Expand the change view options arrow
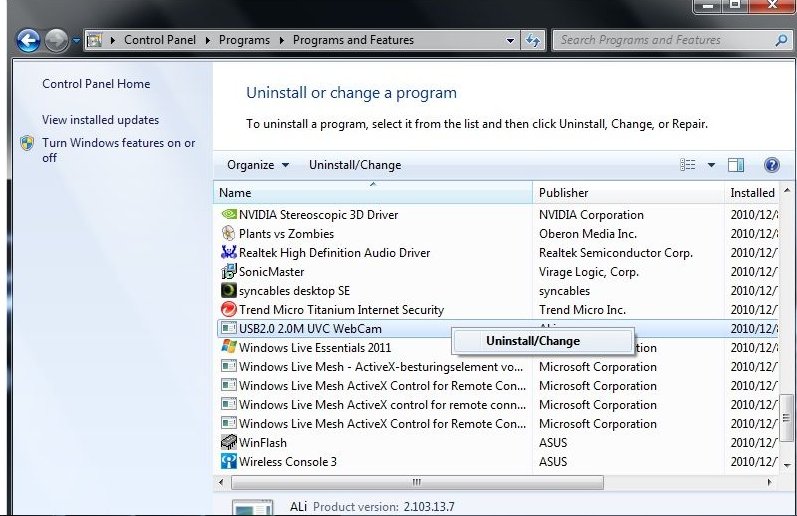797x516 pixels. tap(711, 165)
